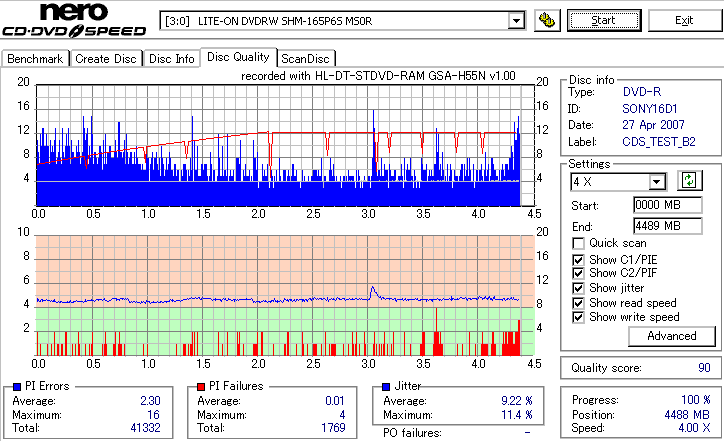This screenshot has width=724, height=441.
Task: Click the PO failures label
Action: pyautogui.click(x=412, y=433)
